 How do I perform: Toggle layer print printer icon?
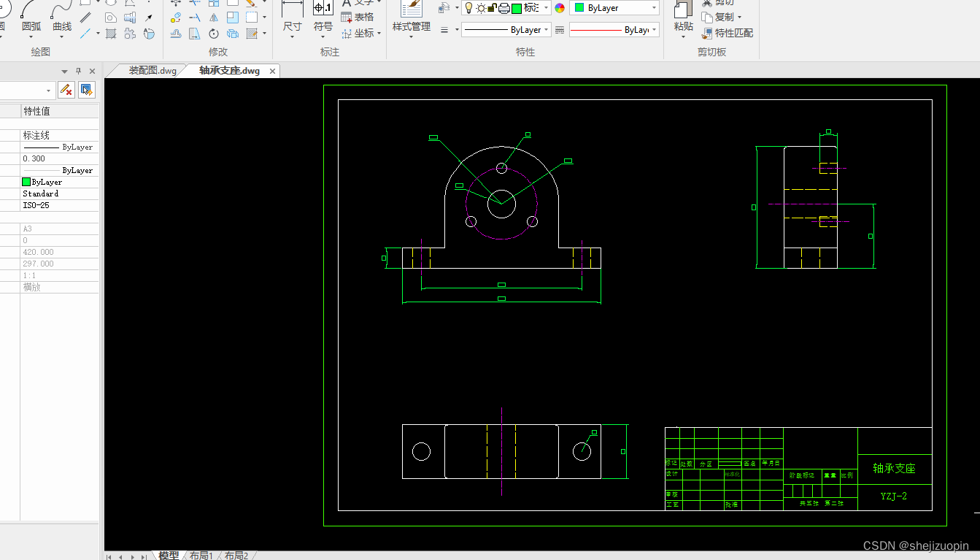[503, 8]
